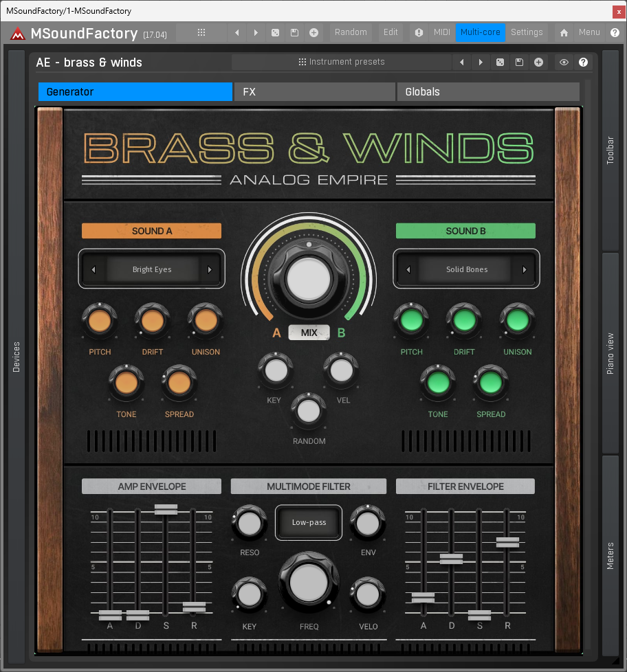The height and width of the screenshot is (672, 627).
Task: Expand the Toolbar side panel
Action: [610, 150]
